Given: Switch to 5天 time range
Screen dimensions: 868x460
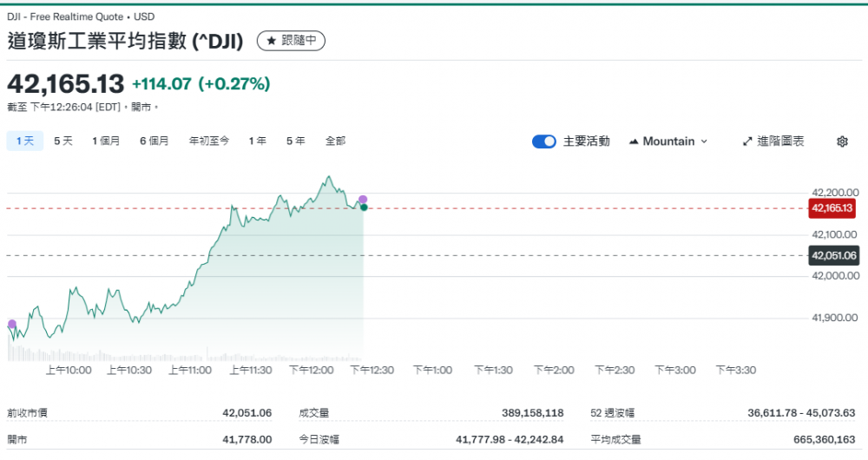Looking at the screenshot, I should [x=63, y=141].
